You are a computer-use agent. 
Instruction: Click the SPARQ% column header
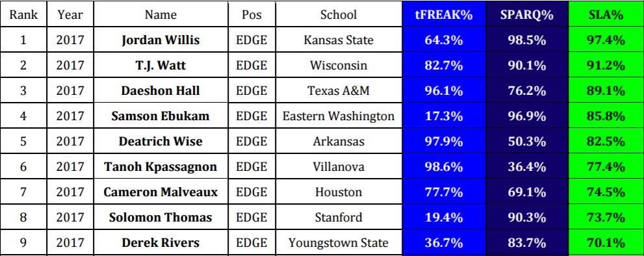[x=527, y=14]
